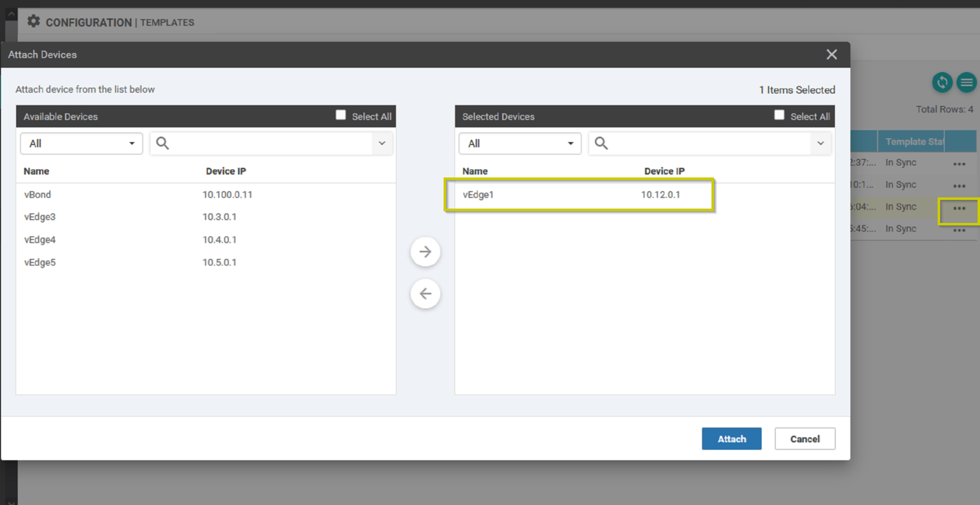Click IP address 10.100.0.11
Viewport: 980px width, 505px height.
227,194
